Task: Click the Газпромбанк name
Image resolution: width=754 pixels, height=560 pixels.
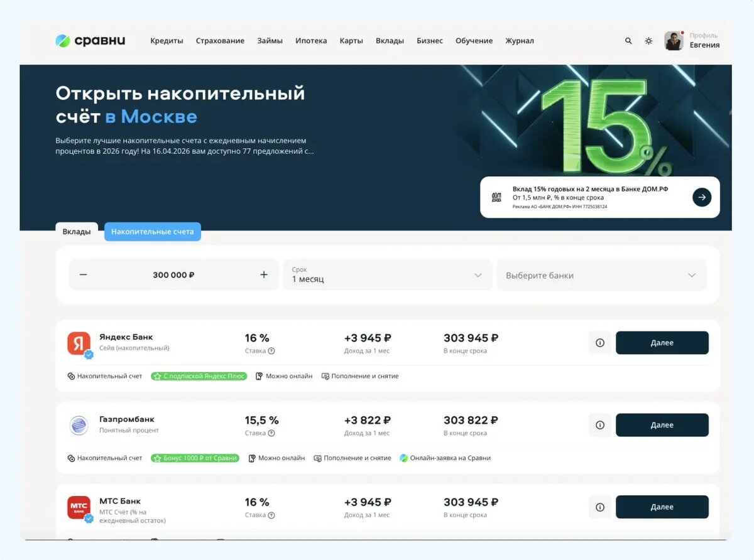Action: coord(127,419)
